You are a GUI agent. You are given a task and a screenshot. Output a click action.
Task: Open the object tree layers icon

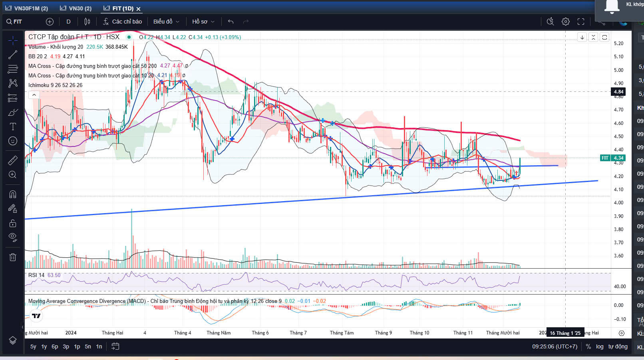point(13,340)
